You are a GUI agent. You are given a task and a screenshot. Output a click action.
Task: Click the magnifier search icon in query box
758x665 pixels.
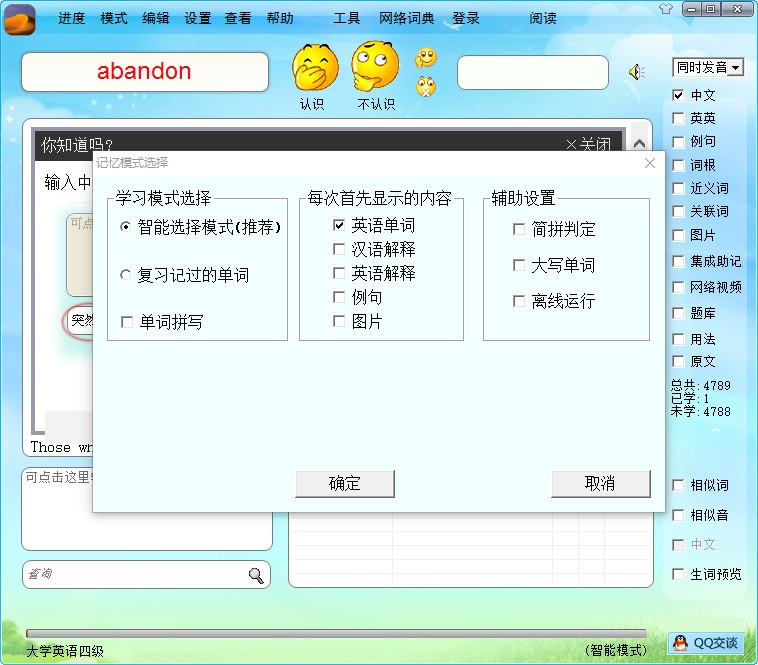(256, 575)
